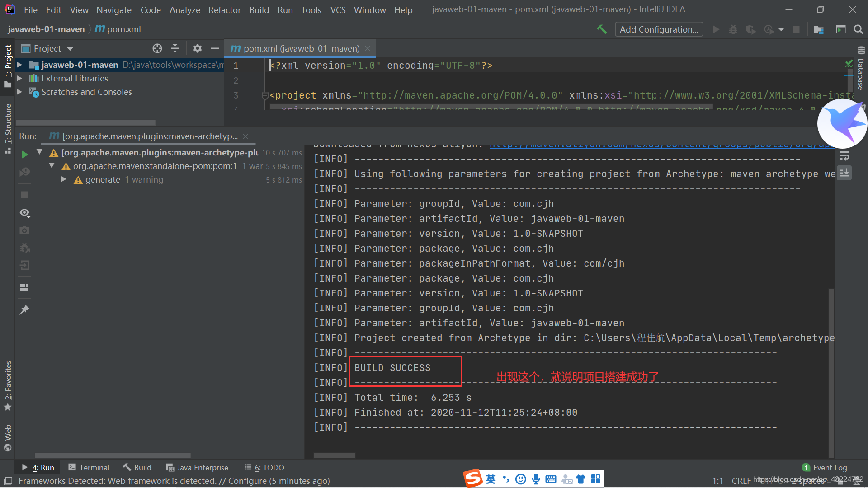The image size is (868, 488).
Task: Click the Search Everywhere magnifier
Action: 858,29
